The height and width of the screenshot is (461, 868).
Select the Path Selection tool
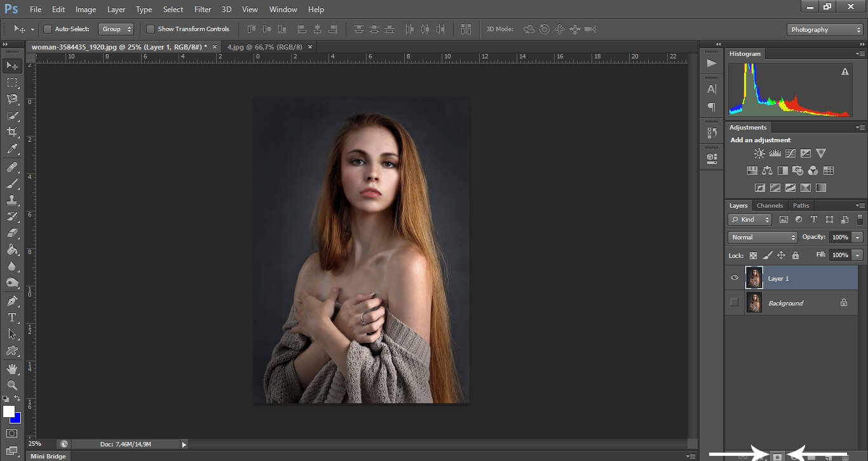click(x=12, y=334)
